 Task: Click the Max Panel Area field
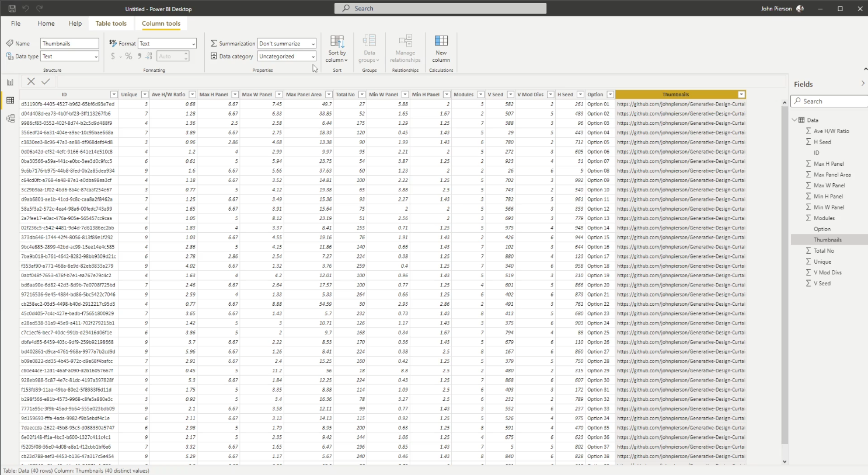click(x=832, y=174)
